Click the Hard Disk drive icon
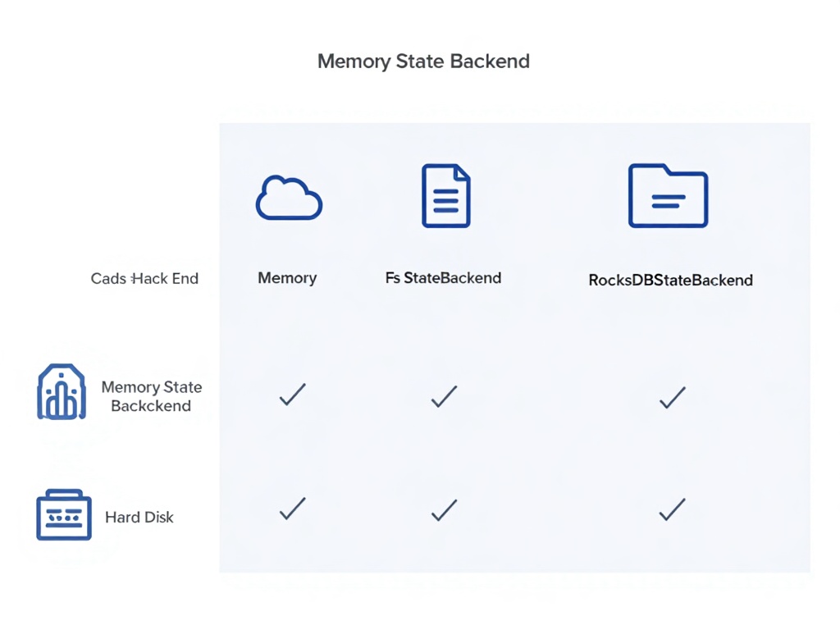Viewport: 840px width, 630px height. 64,515
